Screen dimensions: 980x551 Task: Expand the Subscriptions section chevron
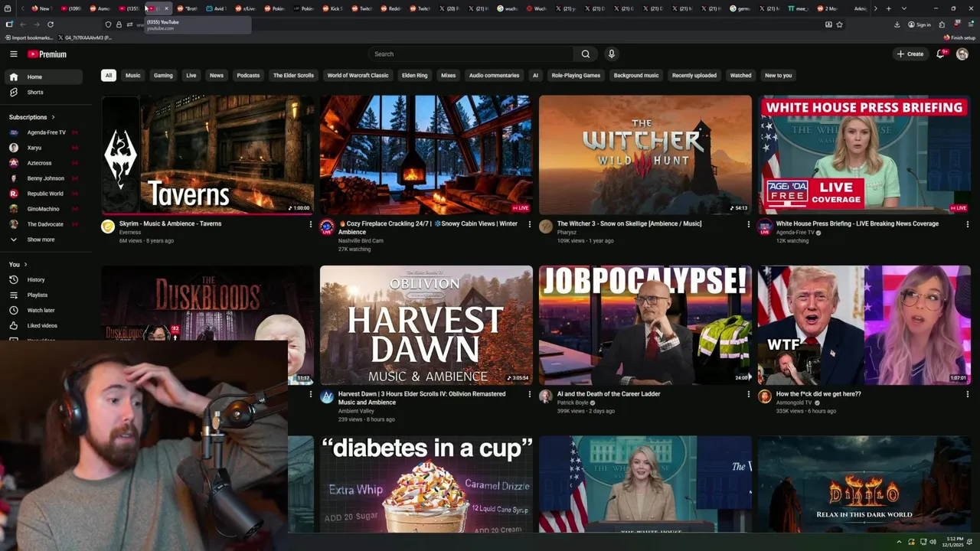[x=53, y=117]
